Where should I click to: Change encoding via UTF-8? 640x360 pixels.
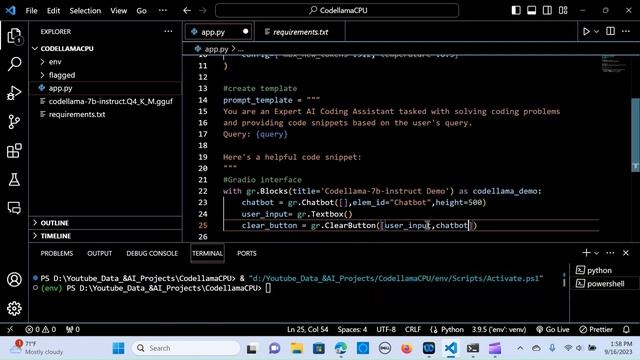[x=386, y=329]
